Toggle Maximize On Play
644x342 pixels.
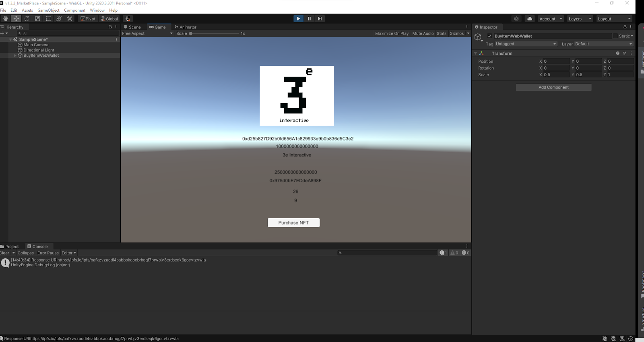(392, 33)
